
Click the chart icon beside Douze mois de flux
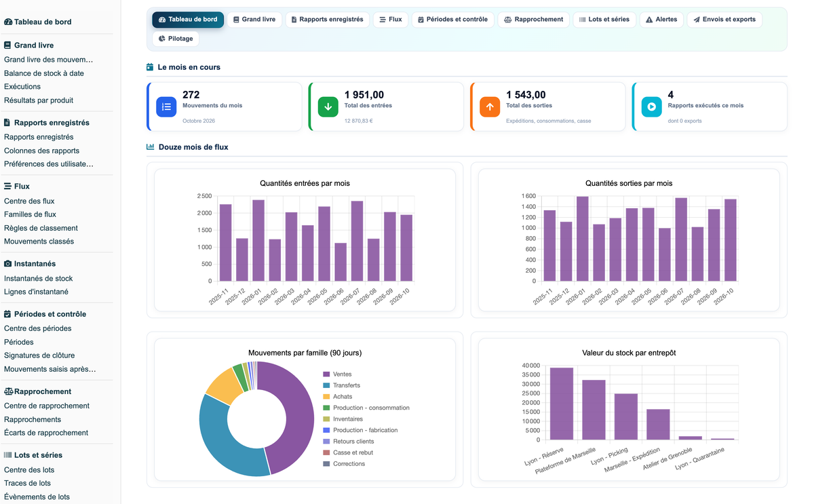tap(151, 147)
